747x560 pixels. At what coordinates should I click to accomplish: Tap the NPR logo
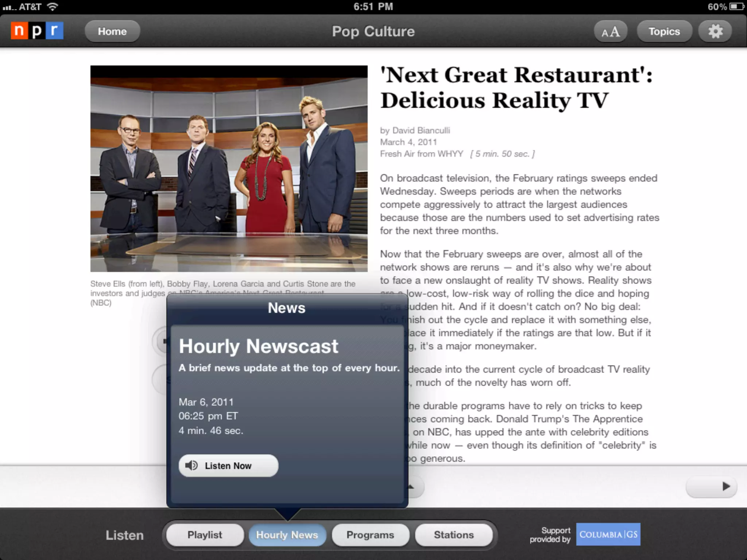click(x=37, y=31)
